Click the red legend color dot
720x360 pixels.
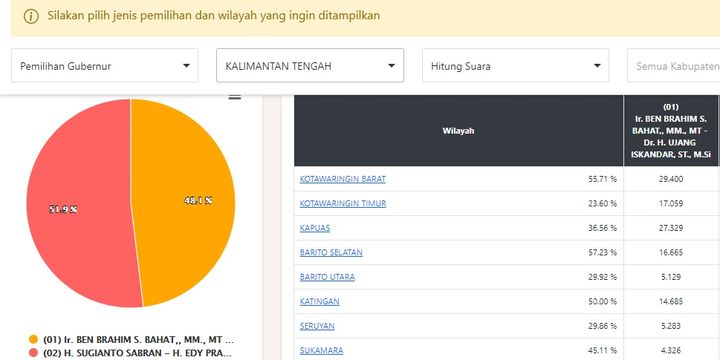tap(33, 353)
